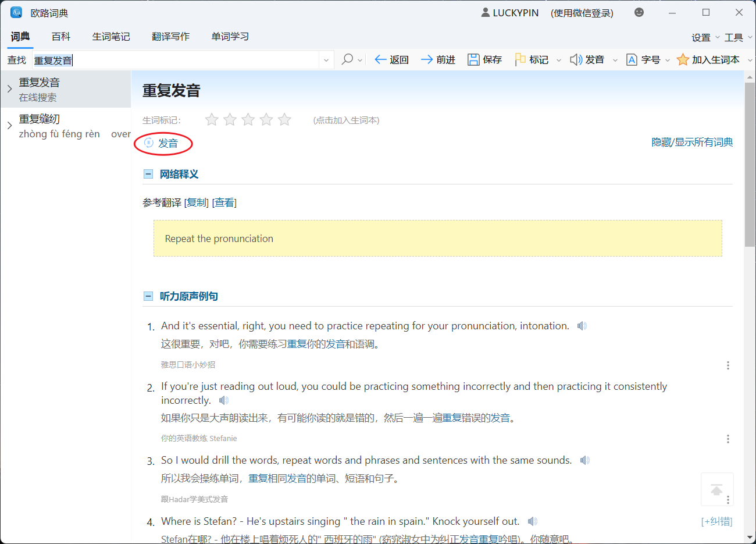Collapse the 听力原声例句 section
756x544 pixels.
pos(148,296)
